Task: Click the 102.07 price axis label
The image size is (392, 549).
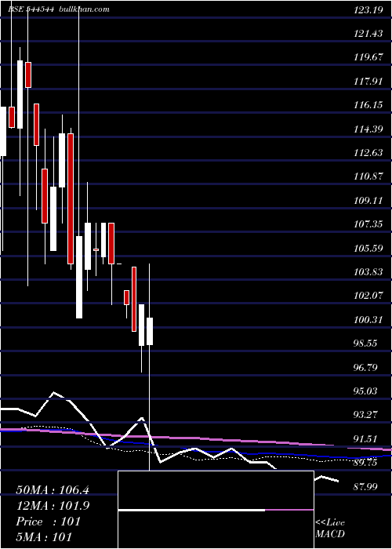Action: (368, 296)
